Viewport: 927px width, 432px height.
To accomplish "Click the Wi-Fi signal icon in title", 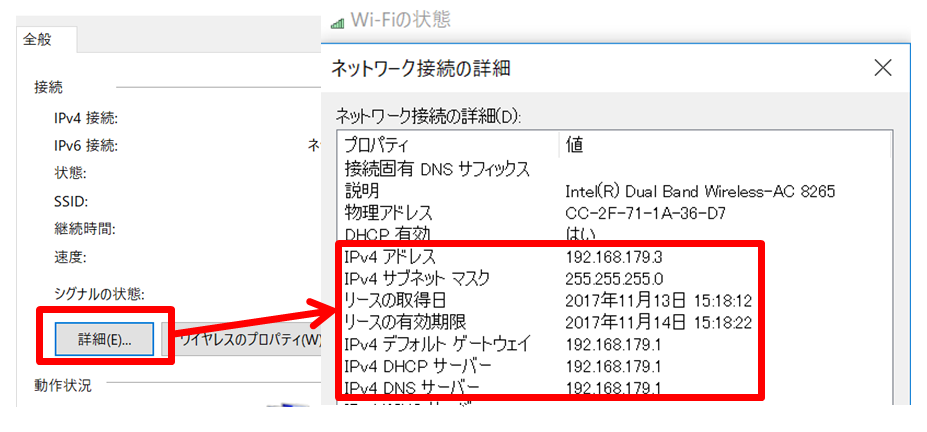I will [x=337, y=20].
